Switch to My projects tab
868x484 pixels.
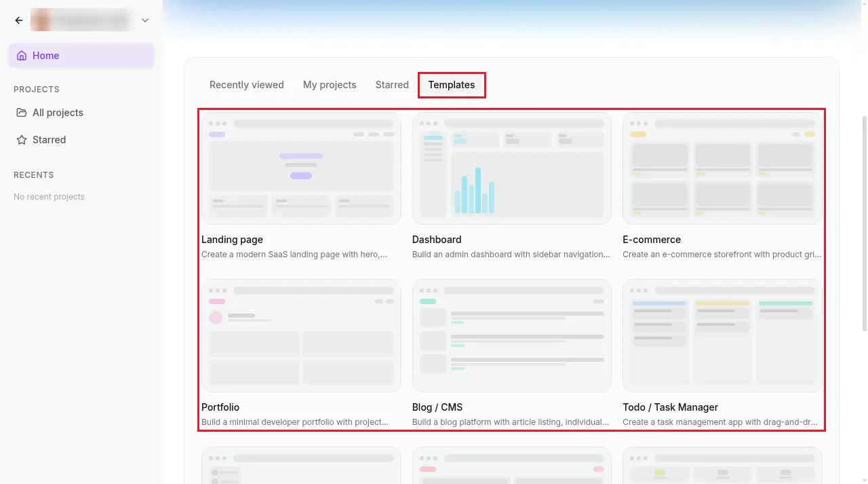tap(330, 85)
